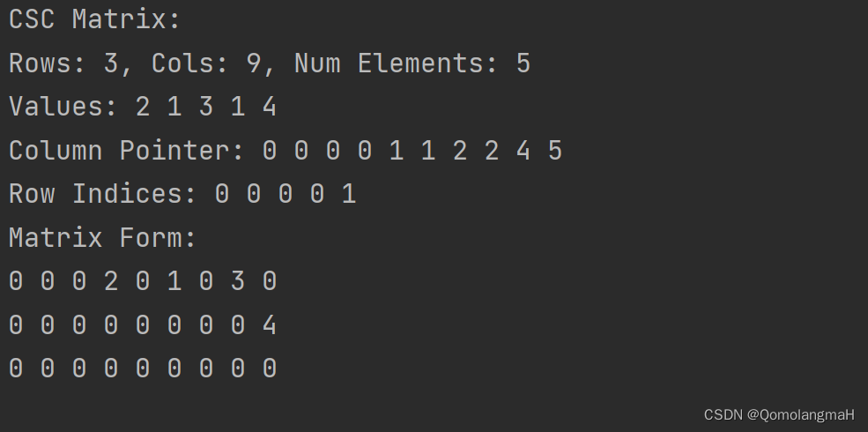Screen dimensions: 868x432
Task: Click the final 0 of the last matrix row
Action: pos(270,369)
